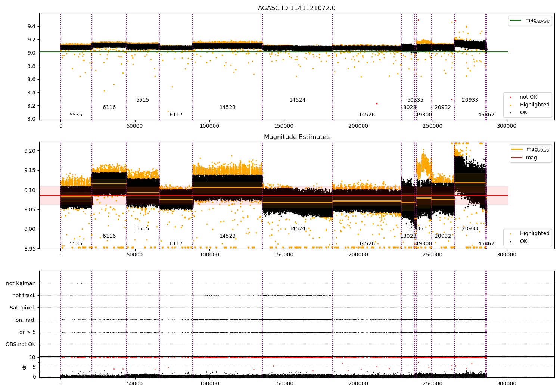This screenshot has width=560, height=392.
Task: Click y-axis tick 8.95 in middle plot
Action: click(29, 249)
